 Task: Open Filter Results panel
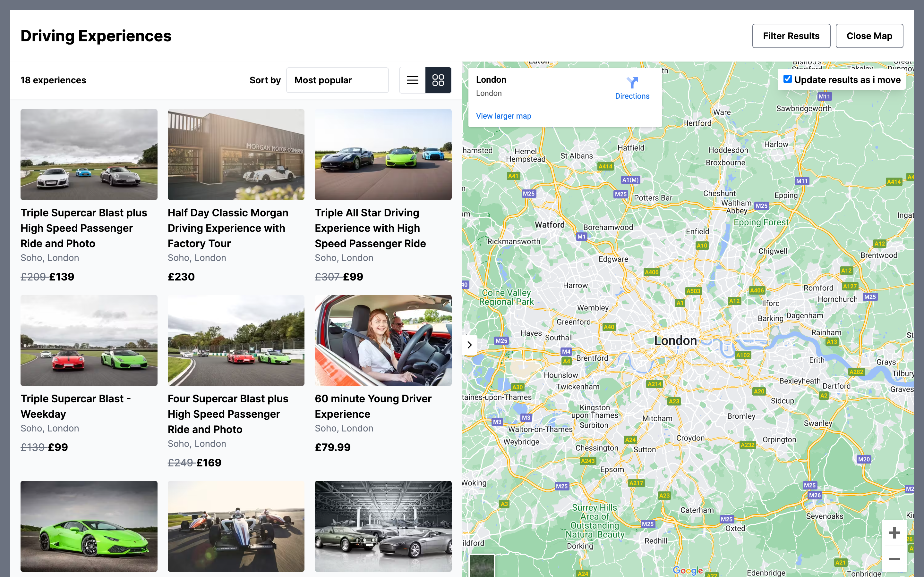pos(791,36)
